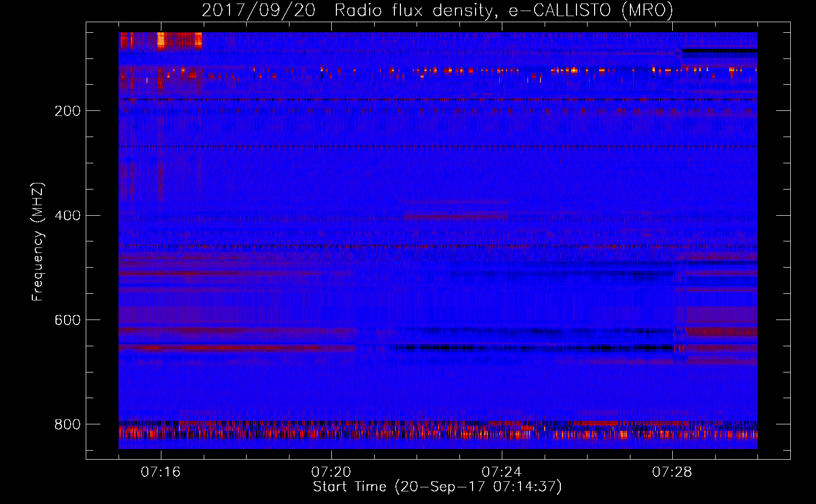Screen dimensions: 816x504
Task: Click the "800" frequency tick label
Action: point(68,424)
